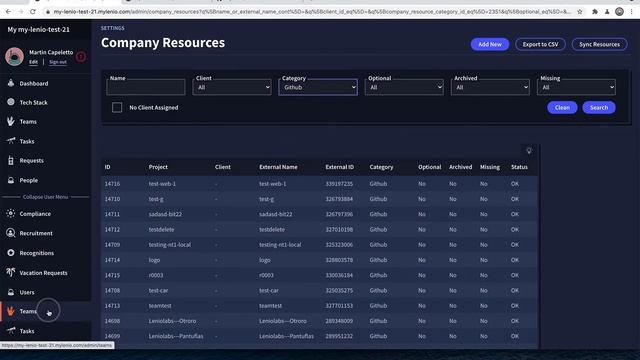The width and height of the screenshot is (640, 360).
Task: Click the External Name column header
Action: (278, 167)
